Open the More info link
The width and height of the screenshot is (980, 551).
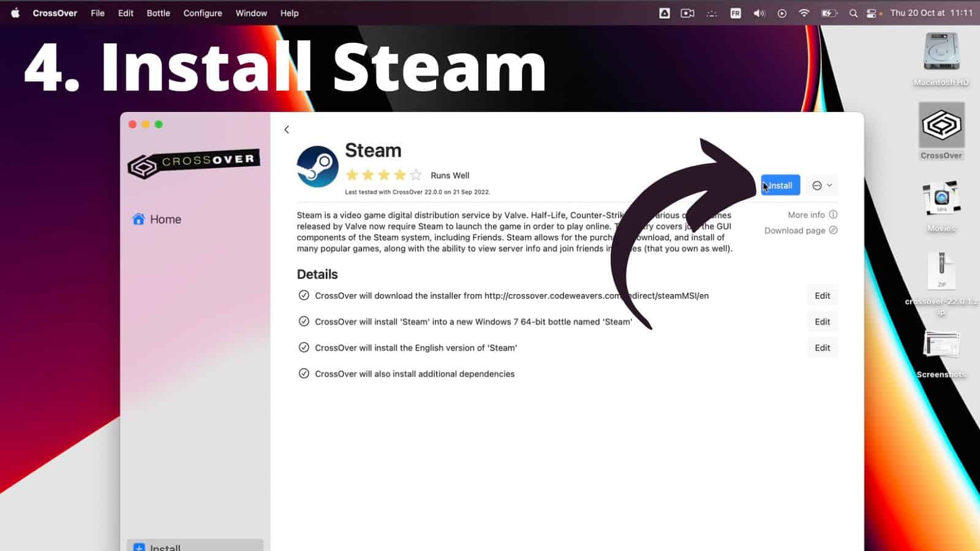812,215
